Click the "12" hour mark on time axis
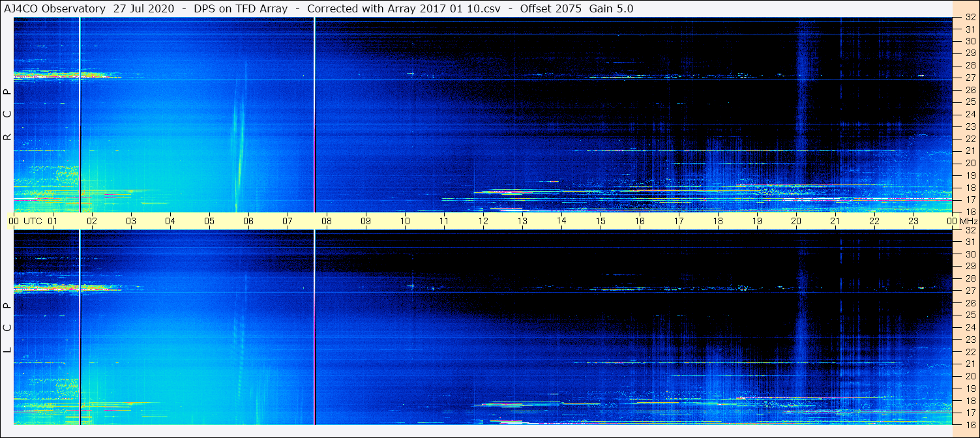Viewport: 980px width, 438px height. point(483,221)
